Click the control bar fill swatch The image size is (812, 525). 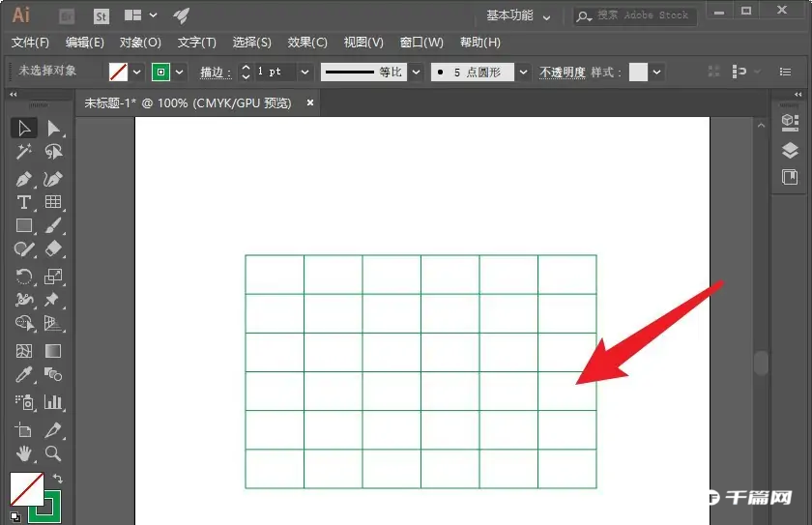pyautogui.click(x=118, y=72)
